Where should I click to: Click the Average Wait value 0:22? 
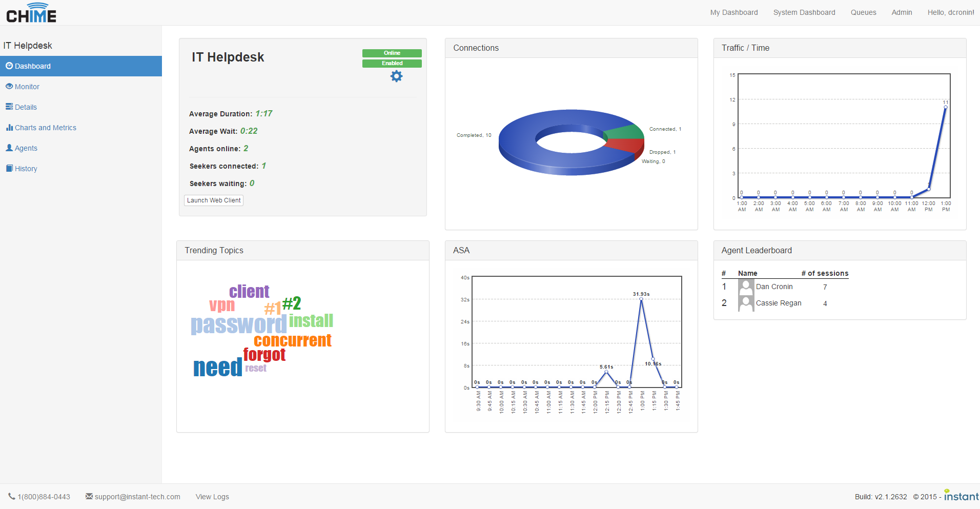[249, 131]
